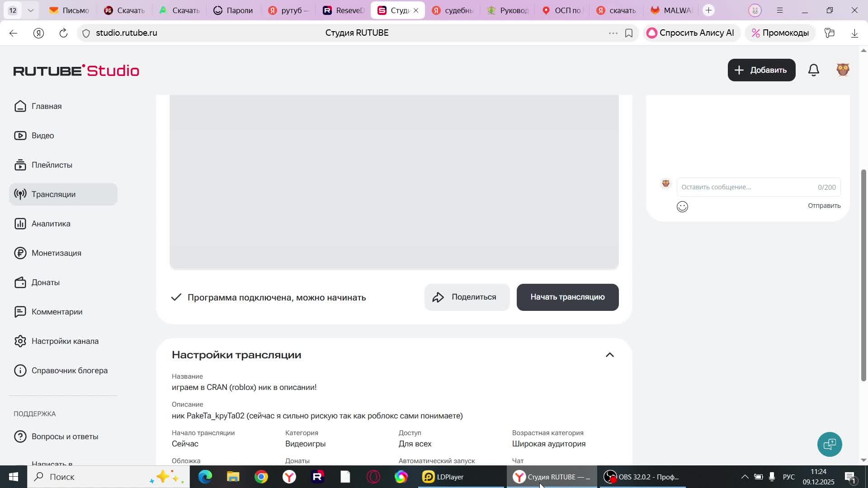Viewport: 868px width, 488px height.
Task: Switch to the ResevedBit browser tab
Action: [344, 9]
